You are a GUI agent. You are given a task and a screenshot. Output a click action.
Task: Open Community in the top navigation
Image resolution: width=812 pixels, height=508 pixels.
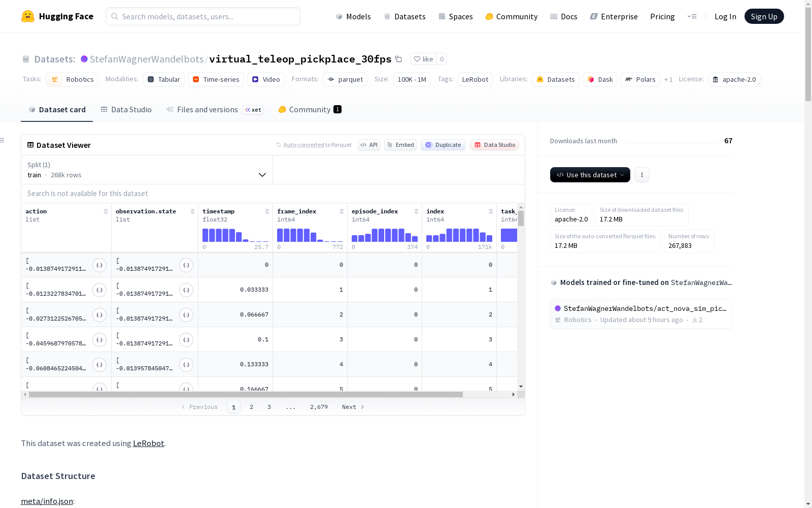pyautogui.click(x=512, y=16)
